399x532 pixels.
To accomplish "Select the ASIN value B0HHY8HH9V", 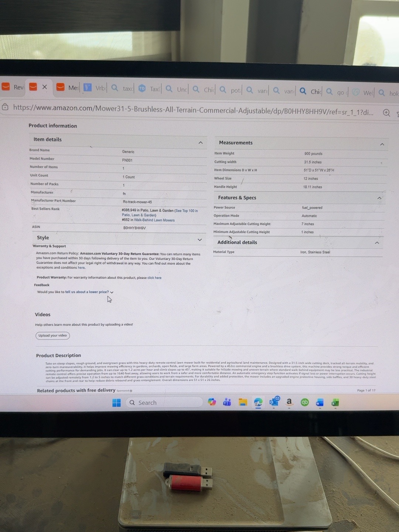I will pos(134,228).
